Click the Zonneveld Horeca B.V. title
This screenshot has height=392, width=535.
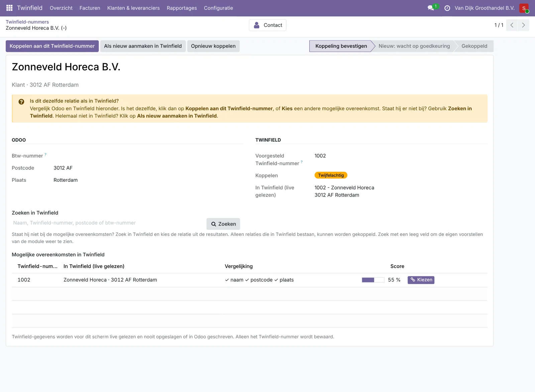pyautogui.click(x=66, y=67)
